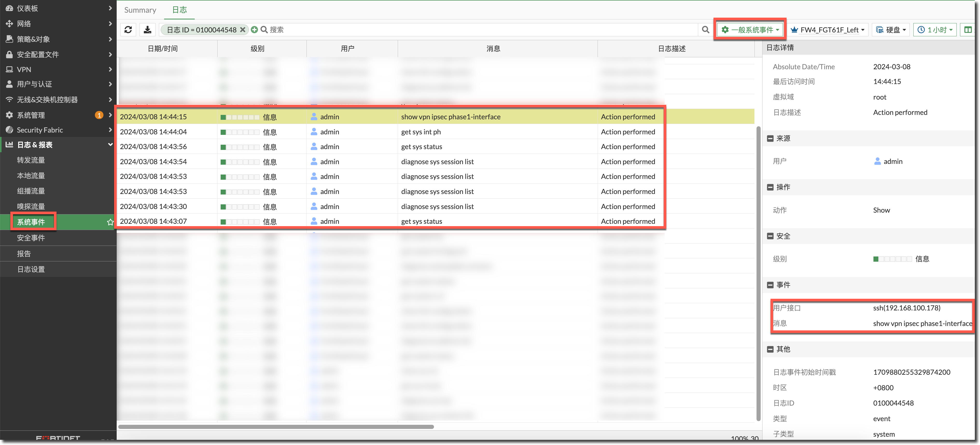Viewport: 980px width, 445px height.
Task: Switch to the Summary tab
Action: coord(140,10)
